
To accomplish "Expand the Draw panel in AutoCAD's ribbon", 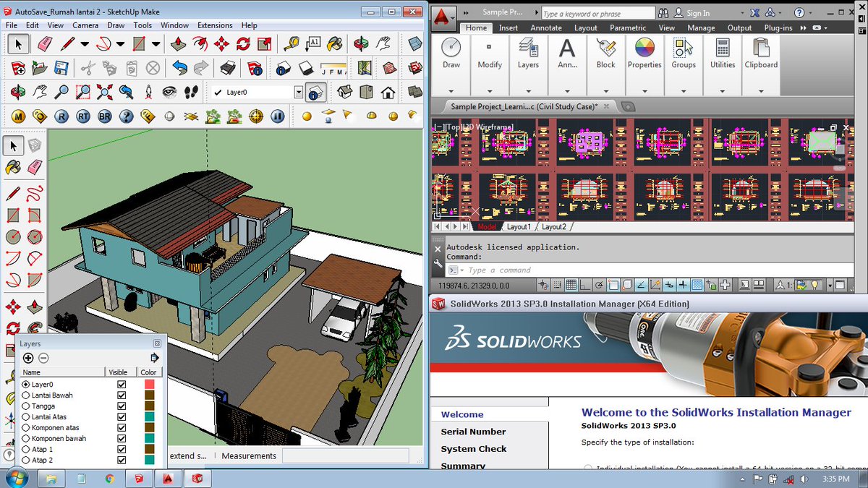I will [x=451, y=91].
